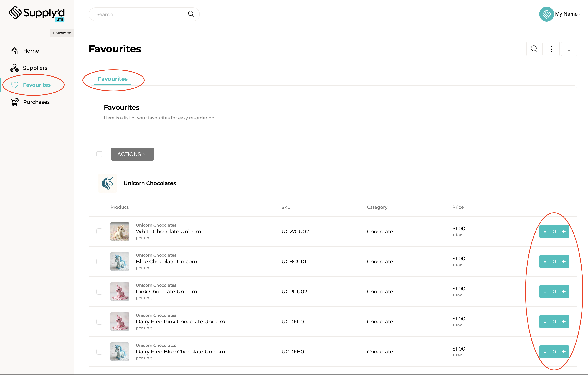
Task: Expand the ACTIONS dropdown
Action: pos(132,154)
